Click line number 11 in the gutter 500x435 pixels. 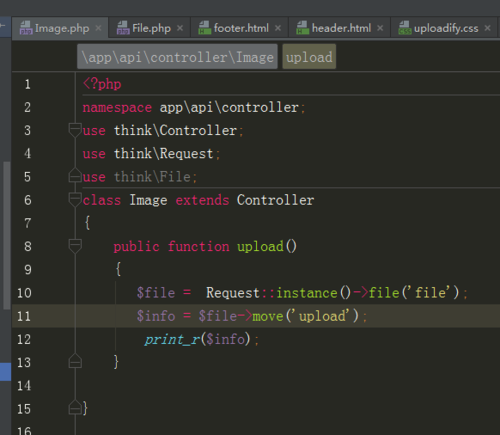(24, 316)
